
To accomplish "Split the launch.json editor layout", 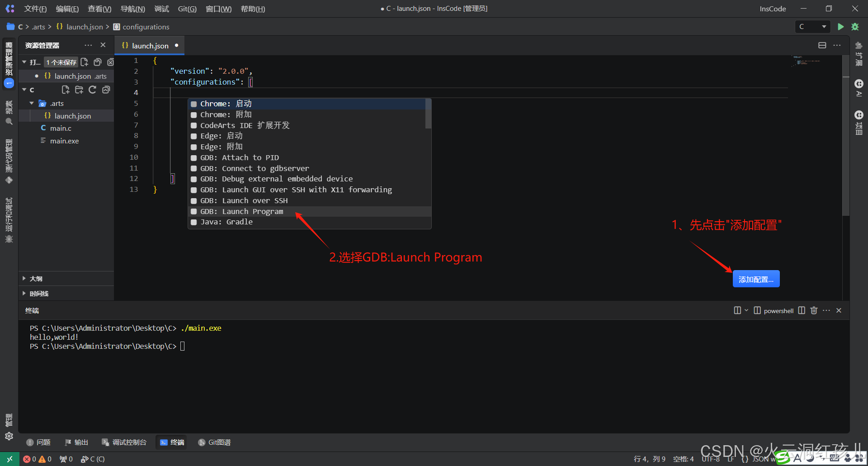I will click(822, 45).
